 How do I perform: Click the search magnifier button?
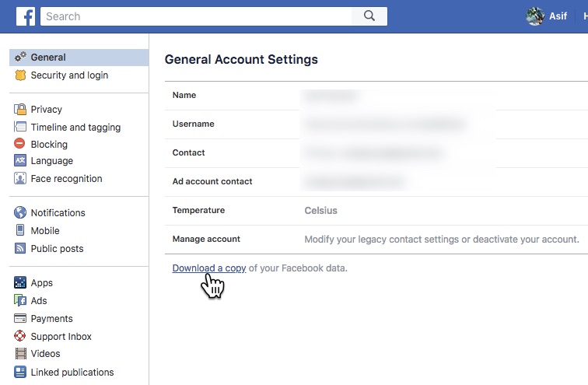[x=369, y=16]
